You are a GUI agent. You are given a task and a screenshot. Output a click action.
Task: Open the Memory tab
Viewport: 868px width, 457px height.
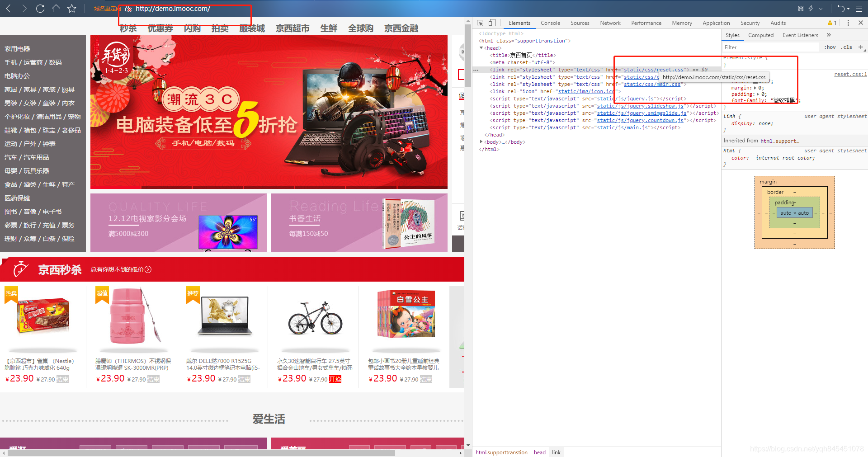click(682, 23)
